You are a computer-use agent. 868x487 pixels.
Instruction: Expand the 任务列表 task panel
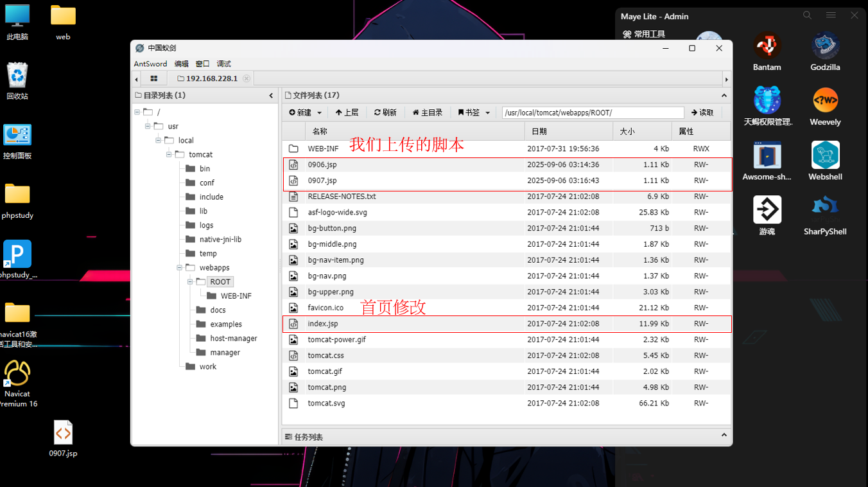724,435
